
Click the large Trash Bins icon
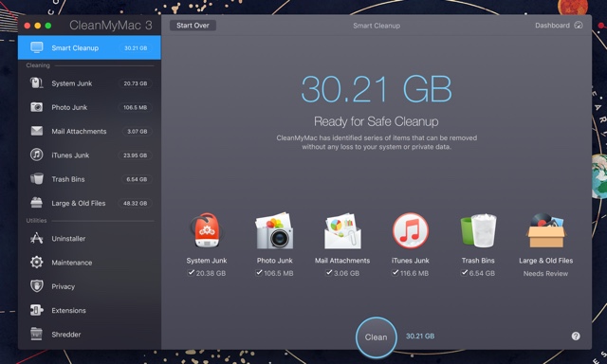[478, 230]
